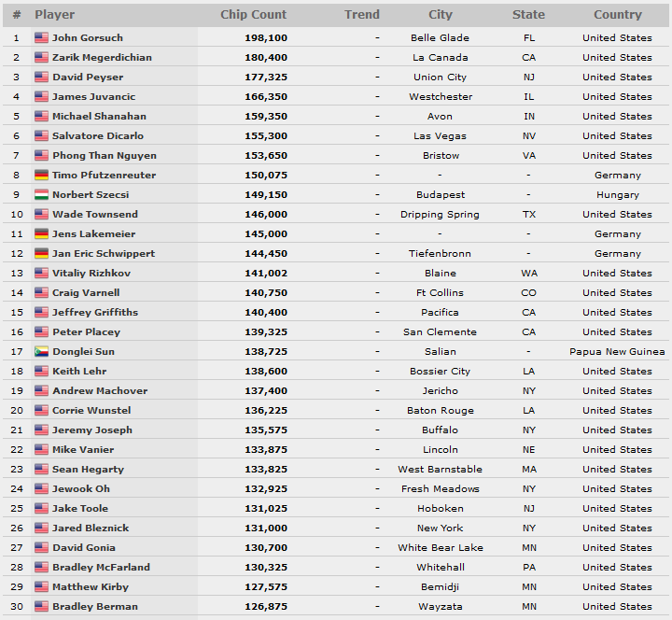Viewport: 672px width, 620px height.
Task: Click the Hungarian flag beside Norbert Szecsi
Action: [x=41, y=194]
